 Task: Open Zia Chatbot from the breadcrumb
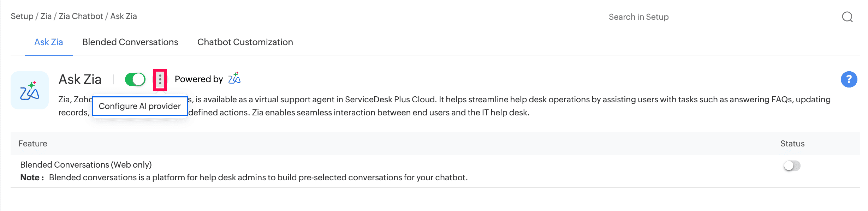pos(81,16)
